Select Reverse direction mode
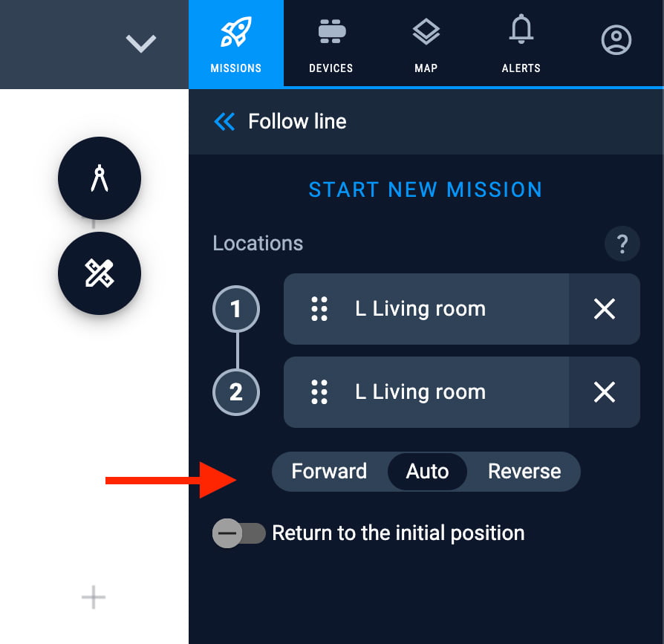Image resolution: width=664 pixels, height=644 pixels. pyautogui.click(x=524, y=471)
